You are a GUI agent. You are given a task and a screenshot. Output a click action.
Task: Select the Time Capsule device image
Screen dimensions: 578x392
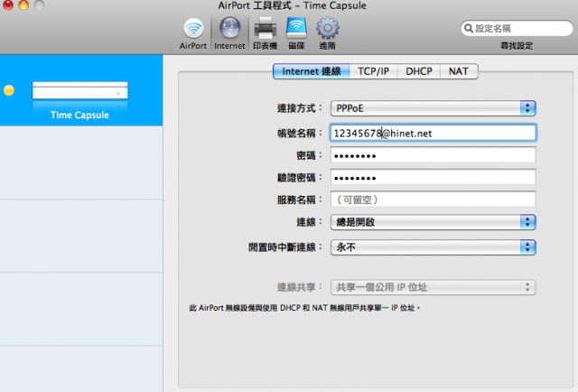pyautogui.click(x=80, y=90)
